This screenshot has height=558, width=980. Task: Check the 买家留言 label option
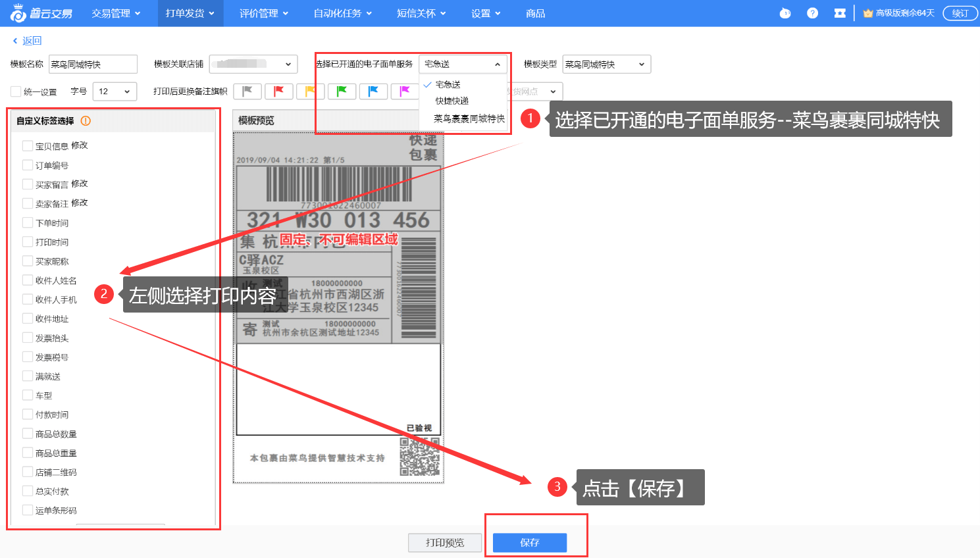[28, 184]
